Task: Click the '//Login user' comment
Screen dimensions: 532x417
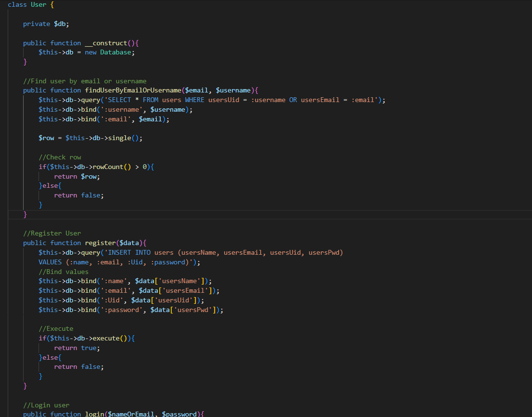Action: click(x=46, y=405)
